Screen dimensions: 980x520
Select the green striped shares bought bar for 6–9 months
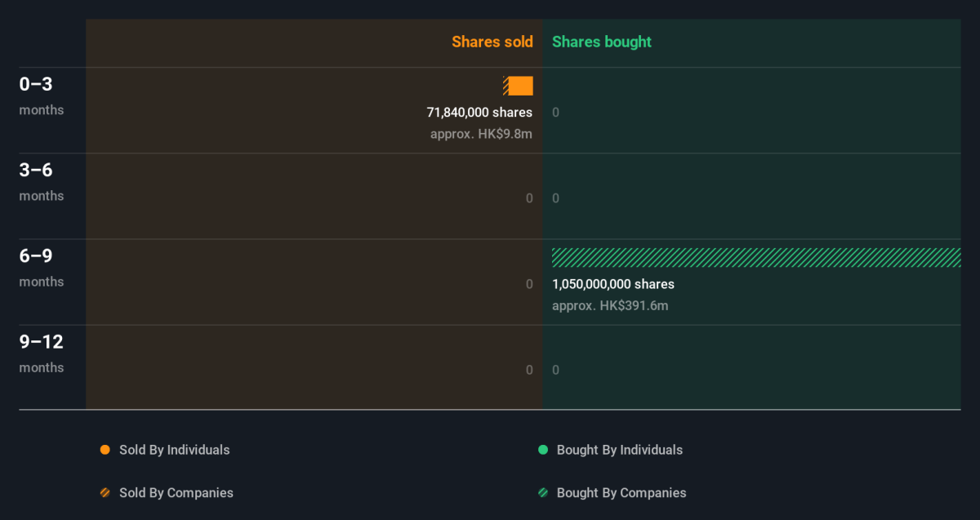756,258
